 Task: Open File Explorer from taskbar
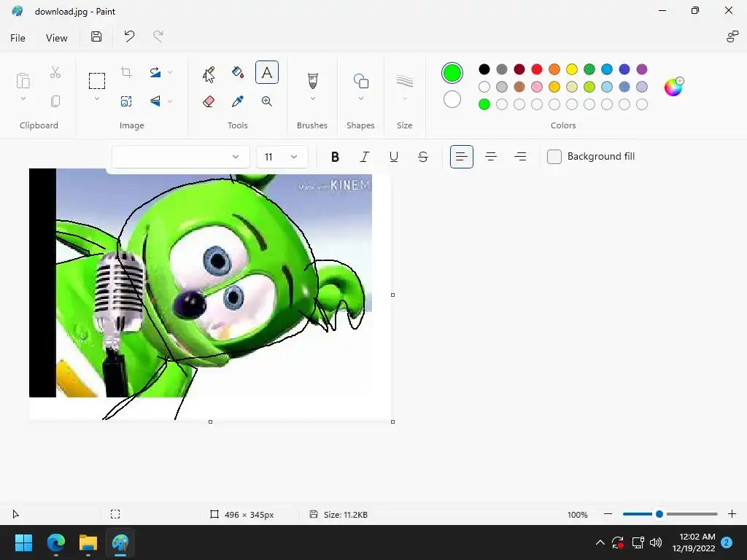[88, 542]
